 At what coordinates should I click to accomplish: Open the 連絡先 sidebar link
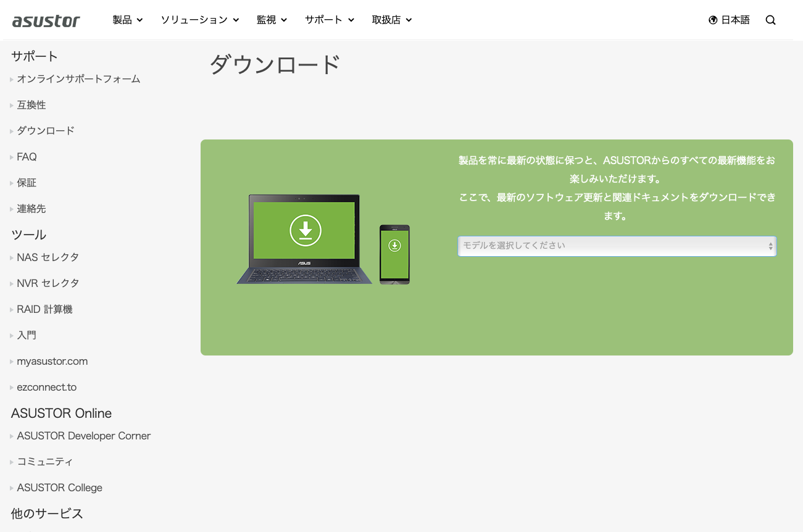[x=31, y=209]
